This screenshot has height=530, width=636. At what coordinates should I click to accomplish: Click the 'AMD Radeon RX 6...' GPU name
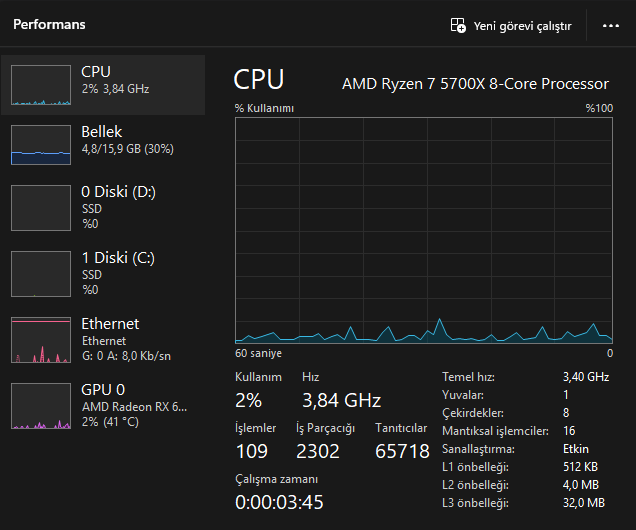click(134, 407)
